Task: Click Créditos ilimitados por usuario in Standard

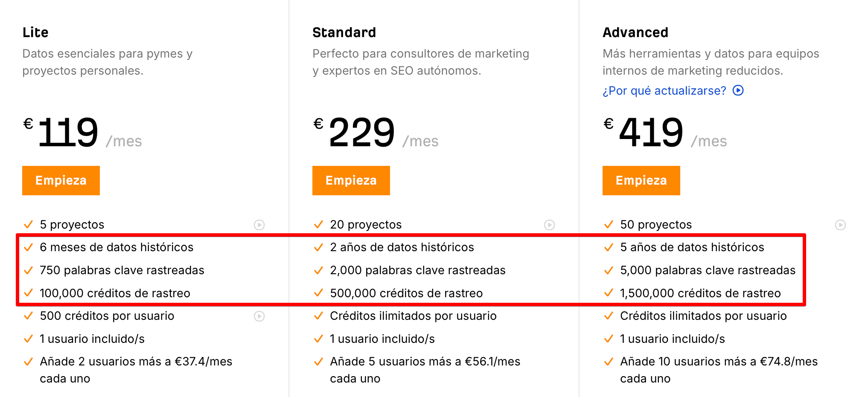Action: (x=413, y=316)
